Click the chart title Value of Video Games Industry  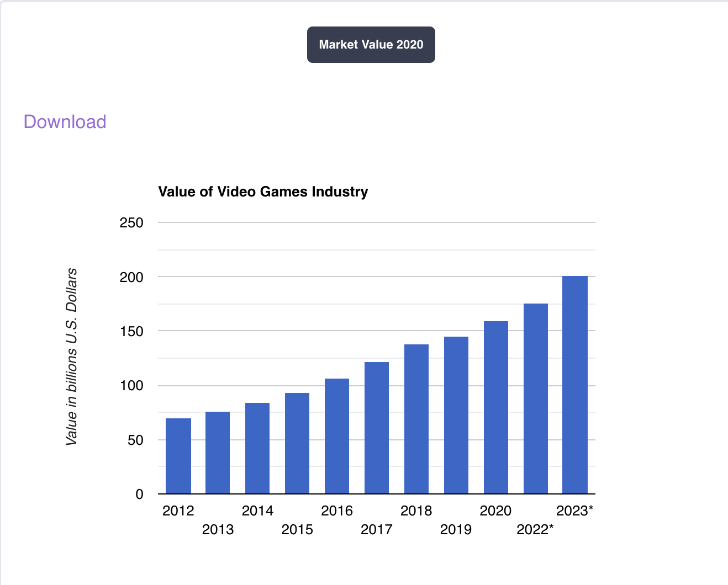(263, 192)
